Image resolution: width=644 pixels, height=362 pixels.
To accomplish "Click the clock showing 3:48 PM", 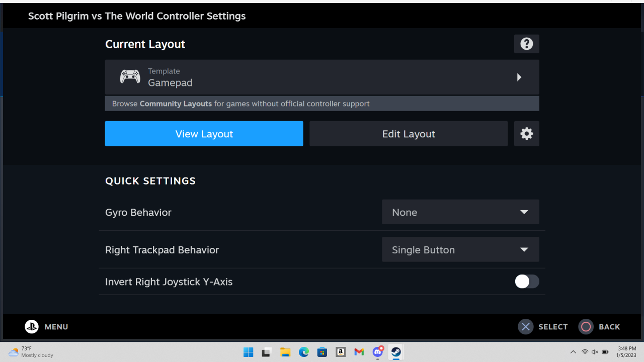I will click(626, 352).
